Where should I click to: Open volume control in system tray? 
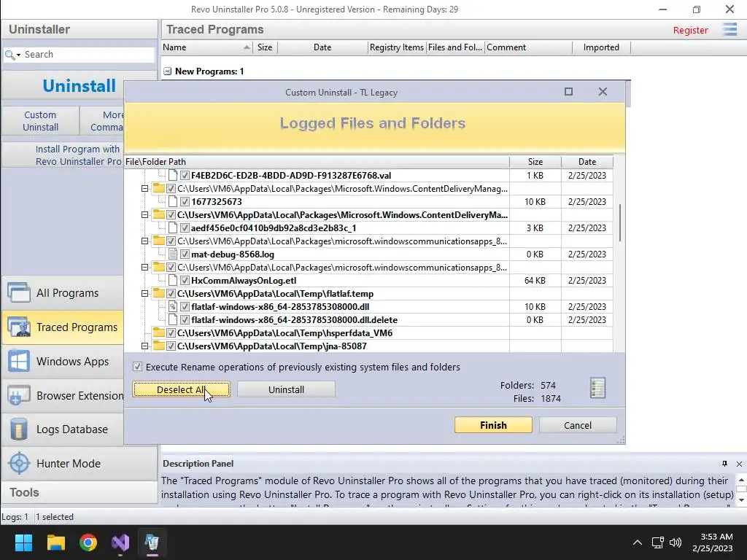coord(676,542)
